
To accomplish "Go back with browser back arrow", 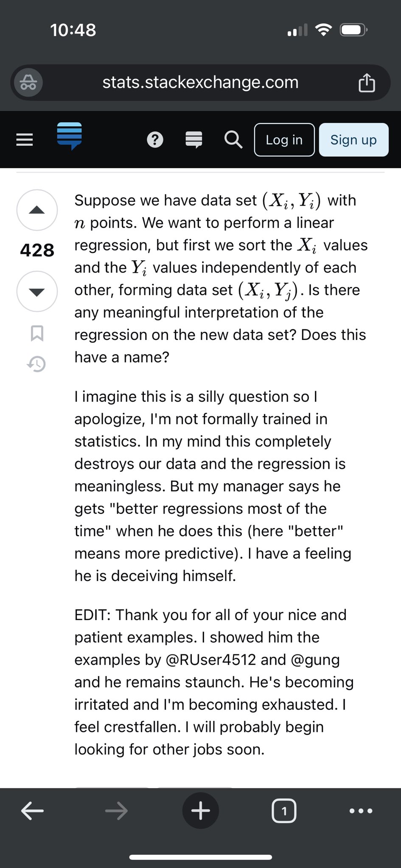I will (x=32, y=811).
